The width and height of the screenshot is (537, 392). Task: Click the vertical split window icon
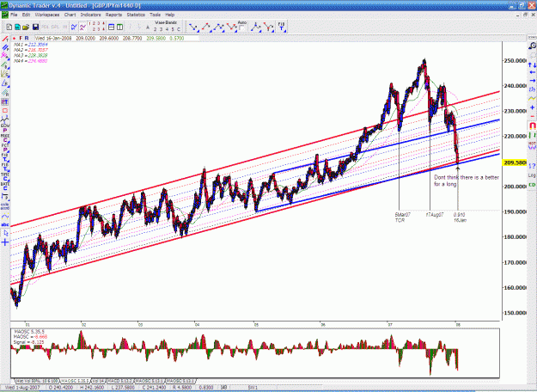click(x=120, y=27)
